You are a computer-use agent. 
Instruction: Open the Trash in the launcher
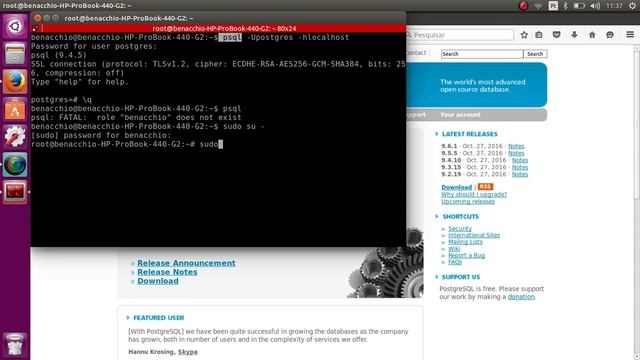15,345
